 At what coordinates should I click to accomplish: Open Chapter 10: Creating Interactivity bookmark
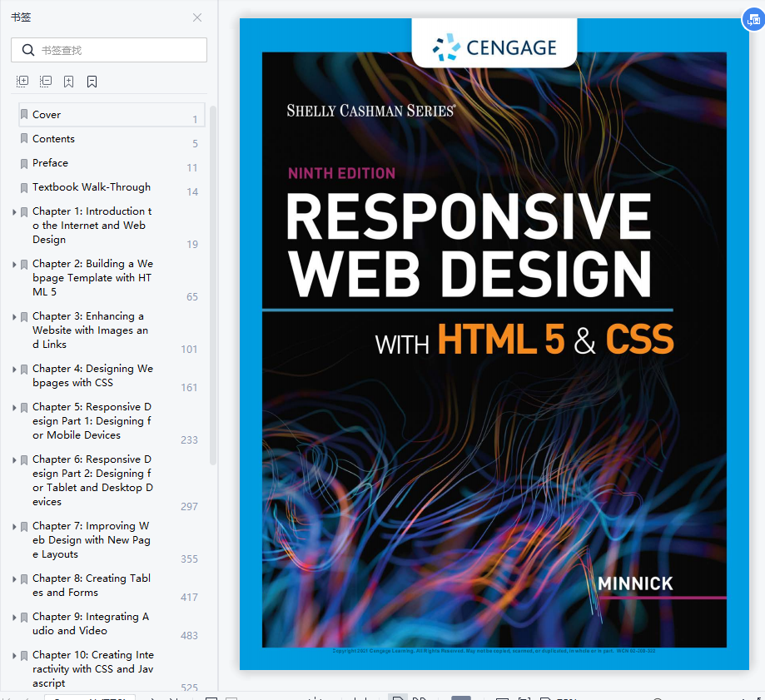tap(92, 668)
